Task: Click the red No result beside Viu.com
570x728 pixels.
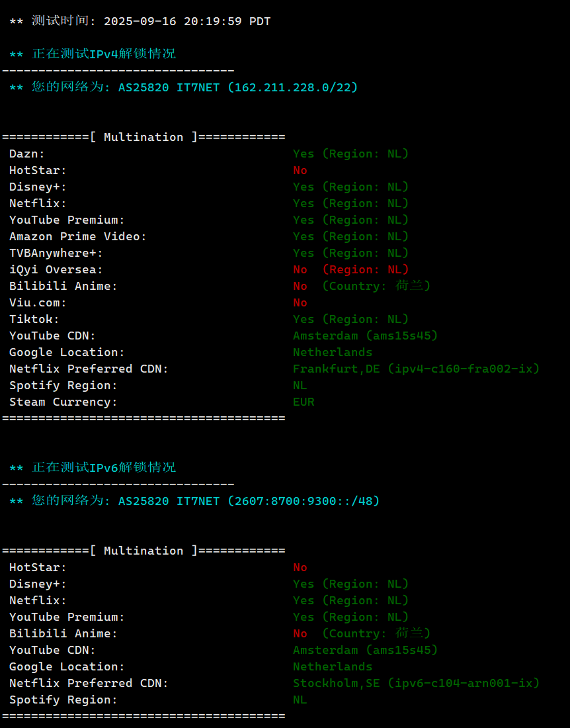Action: pyautogui.click(x=300, y=302)
